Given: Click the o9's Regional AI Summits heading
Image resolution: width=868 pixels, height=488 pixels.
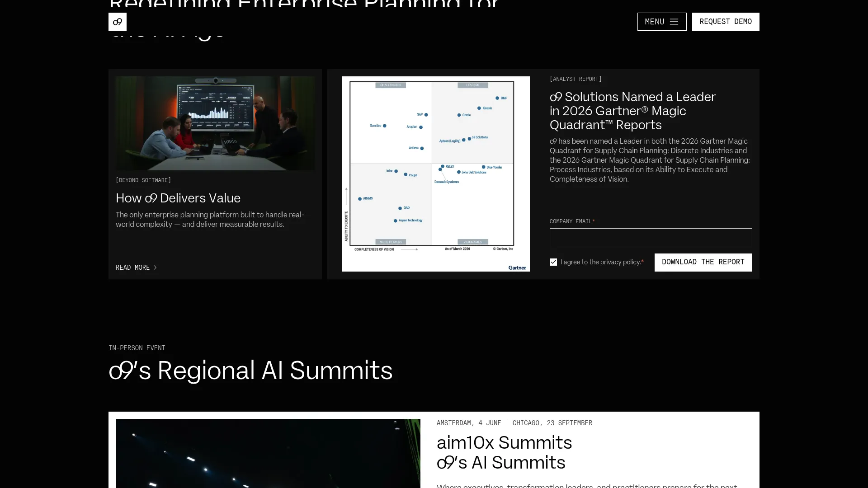Looking at the screenshot, I should [250, 371].
